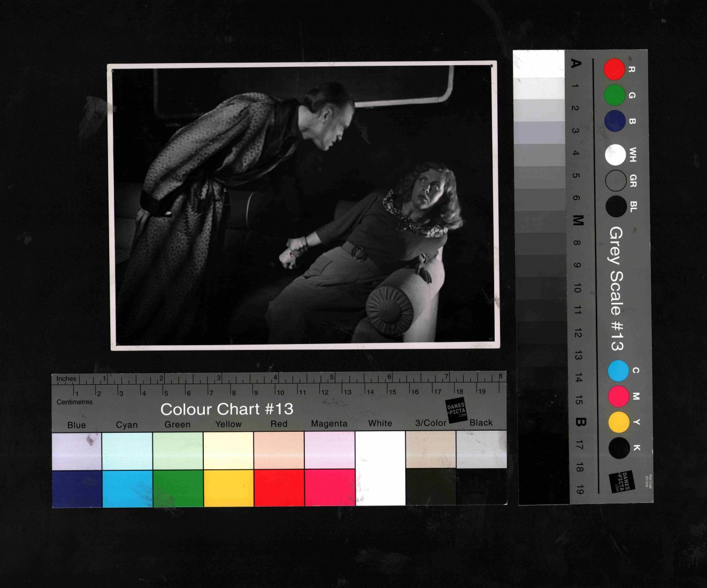The height and width of the screenshot is (588, 707).
Task: Click the black circle labeled K
Action: tap(619, 448)
